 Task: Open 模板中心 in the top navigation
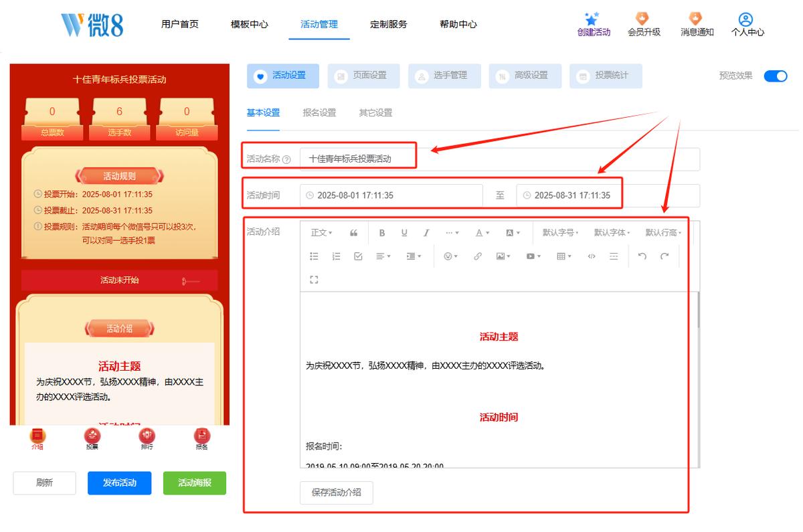coord(250,24)
